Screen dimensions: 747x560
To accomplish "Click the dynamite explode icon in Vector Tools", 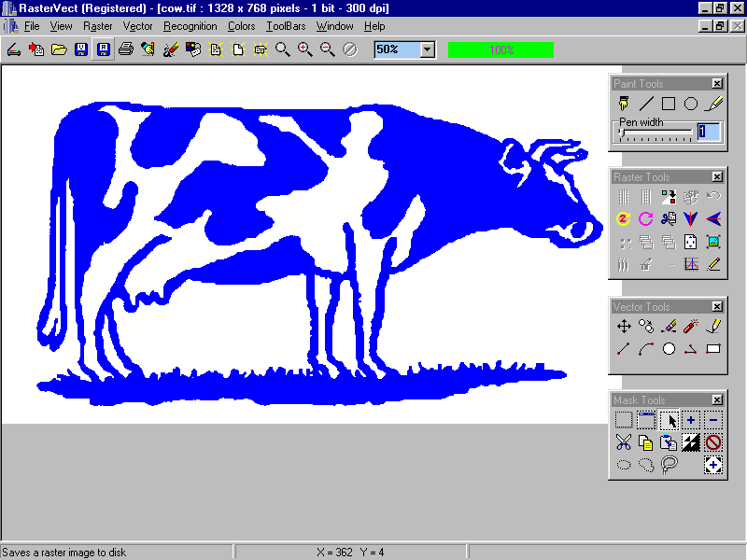I will [691, 326].
